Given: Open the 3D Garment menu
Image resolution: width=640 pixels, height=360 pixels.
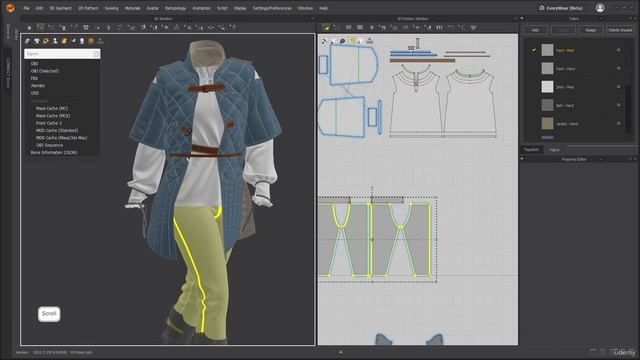Looking at the screenshot, I should click(60, 8).
